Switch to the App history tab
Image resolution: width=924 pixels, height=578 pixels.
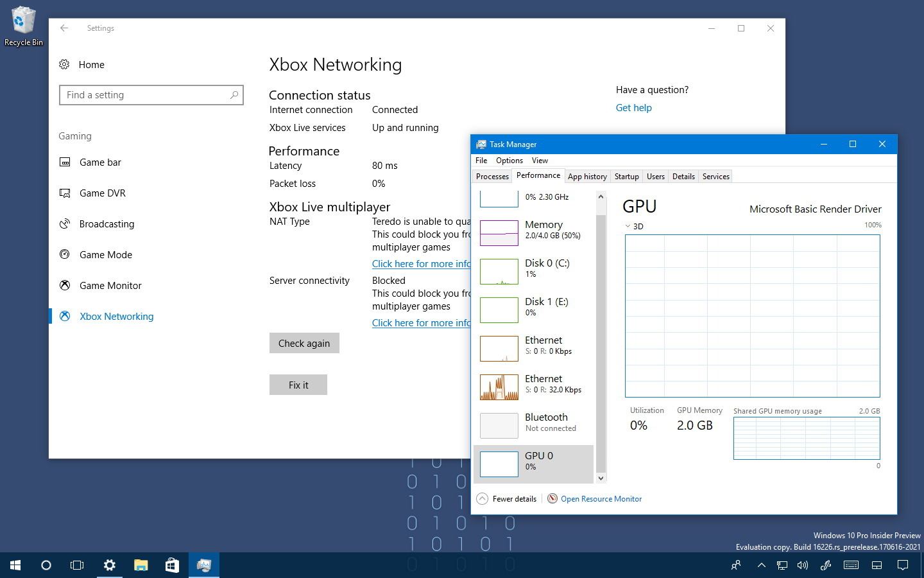(586, 176)
